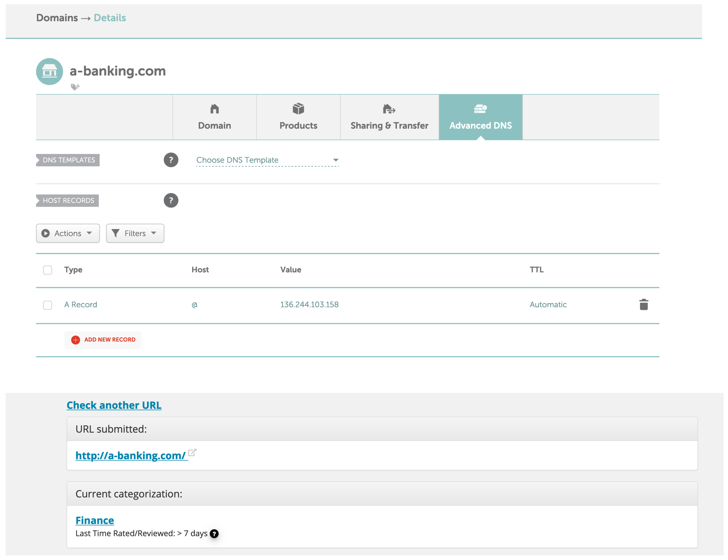The width and height of the screenshot is (728, 560).
Task: Go to the Domain tab
Action: [x=214, y=117]
